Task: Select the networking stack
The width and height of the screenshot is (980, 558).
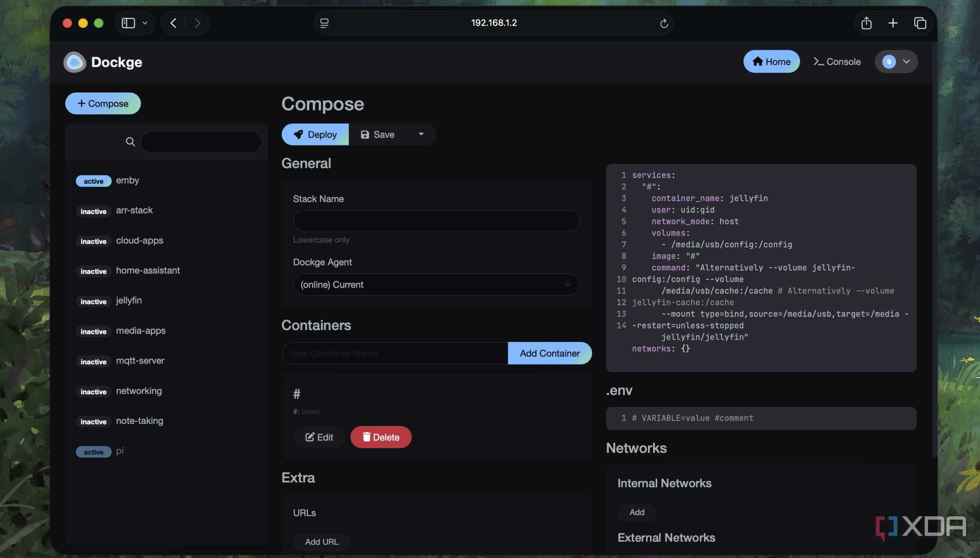Action: pyautogui.click(x=166, y=391)
